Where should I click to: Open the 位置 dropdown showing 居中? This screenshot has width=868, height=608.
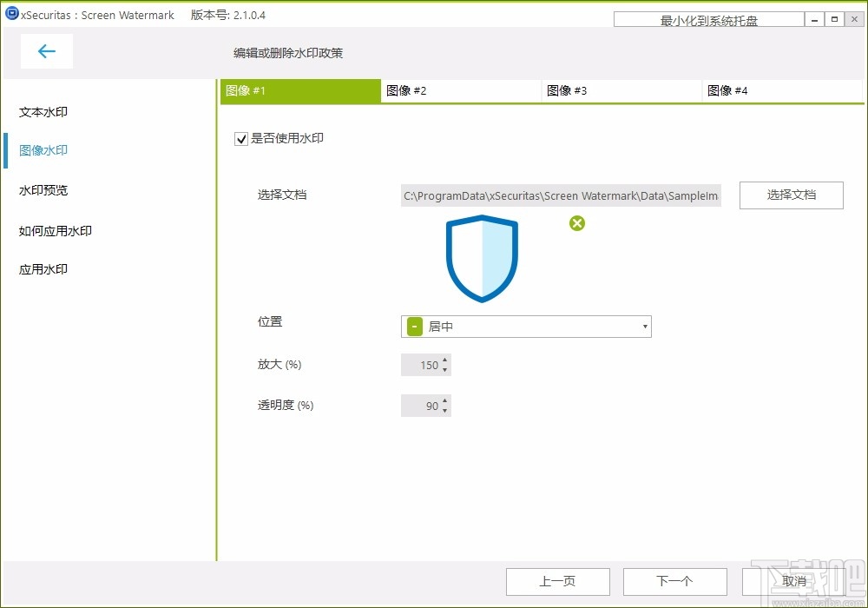pos(526,327)
